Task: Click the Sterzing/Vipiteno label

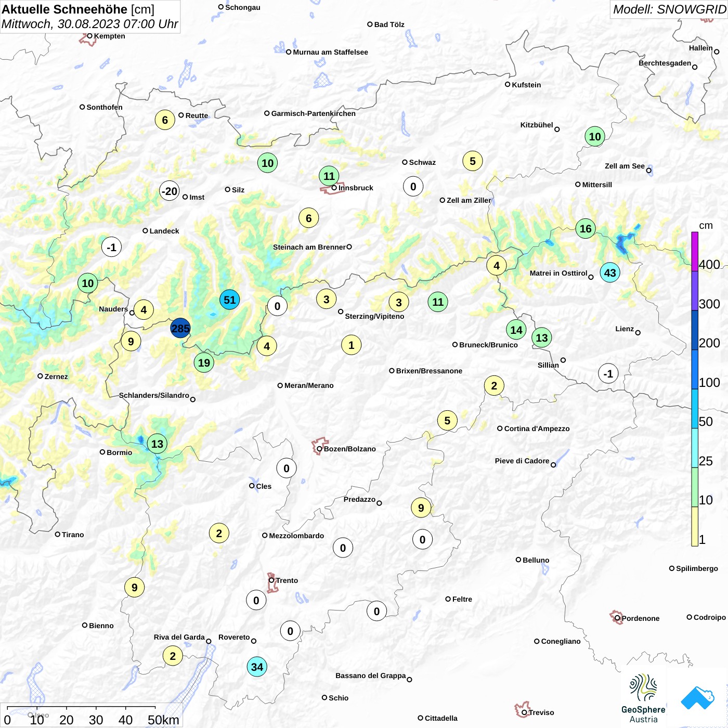Action: point(374,316)
